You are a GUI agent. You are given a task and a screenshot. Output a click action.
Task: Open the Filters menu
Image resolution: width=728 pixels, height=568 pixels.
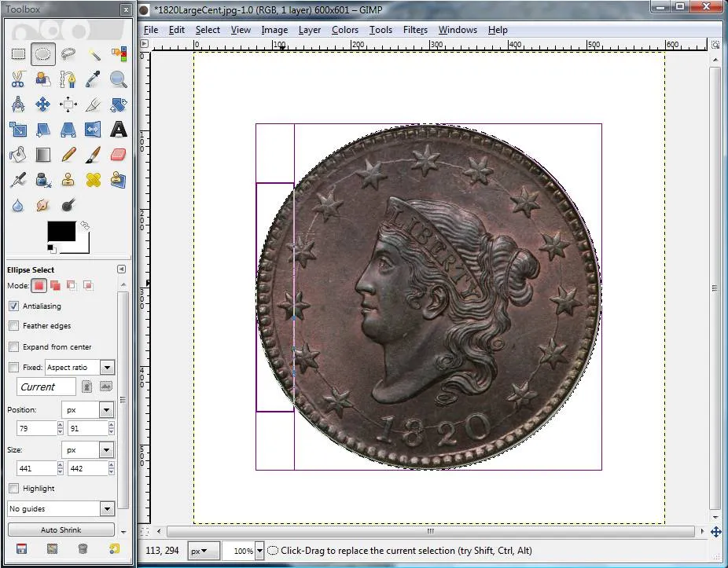[415, 30]
